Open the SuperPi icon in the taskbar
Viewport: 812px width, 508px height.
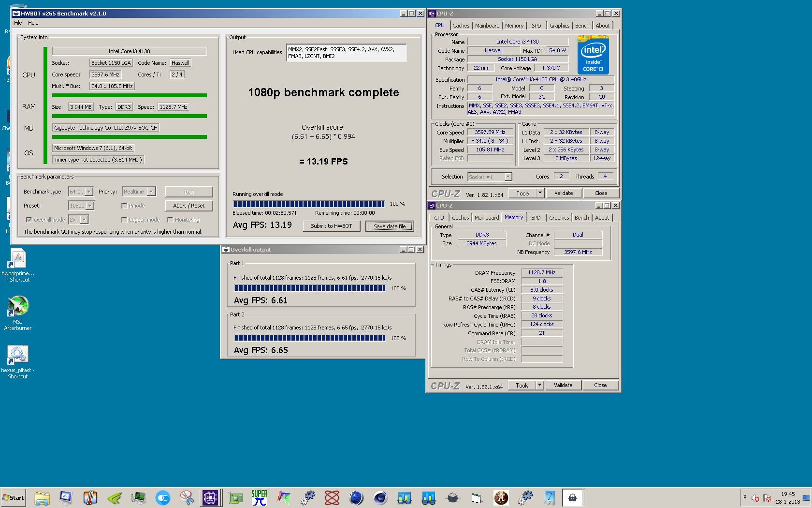pyautogui.click(x=260, y=497)
